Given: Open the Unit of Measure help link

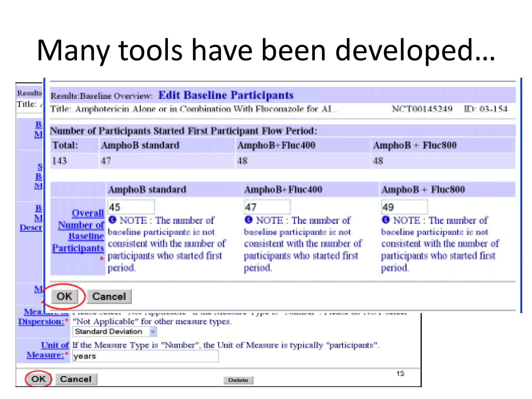Looking at the screenshot, I should 48,350.
